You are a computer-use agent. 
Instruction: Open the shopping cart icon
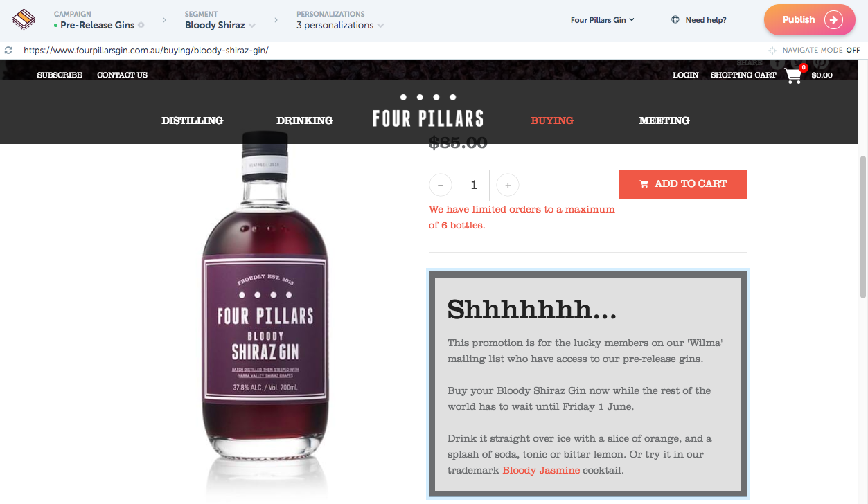pyautogui.click(x=794, y=75)
